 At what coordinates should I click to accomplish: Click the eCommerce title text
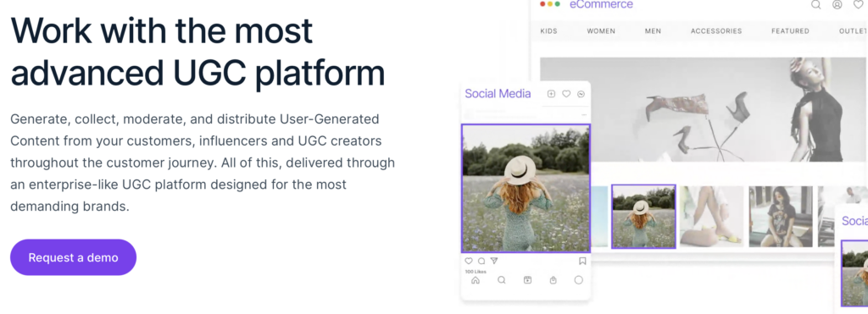(x=601, y=4)
